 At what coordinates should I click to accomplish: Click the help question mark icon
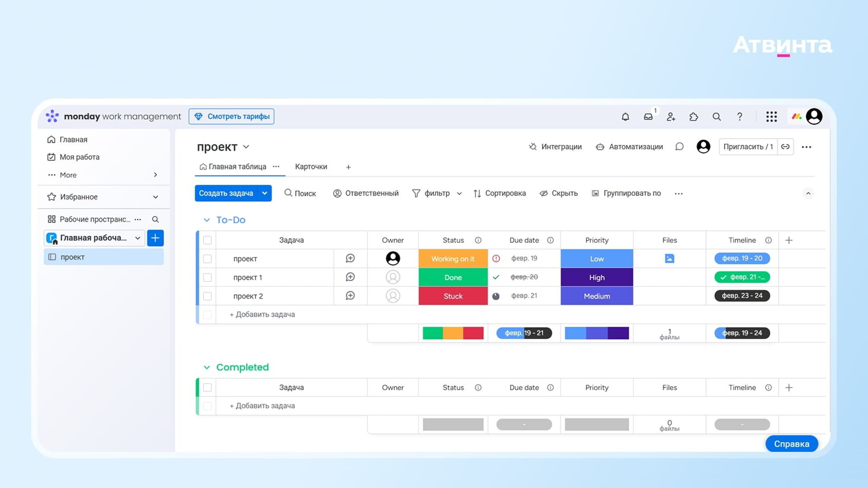[740, 117]
